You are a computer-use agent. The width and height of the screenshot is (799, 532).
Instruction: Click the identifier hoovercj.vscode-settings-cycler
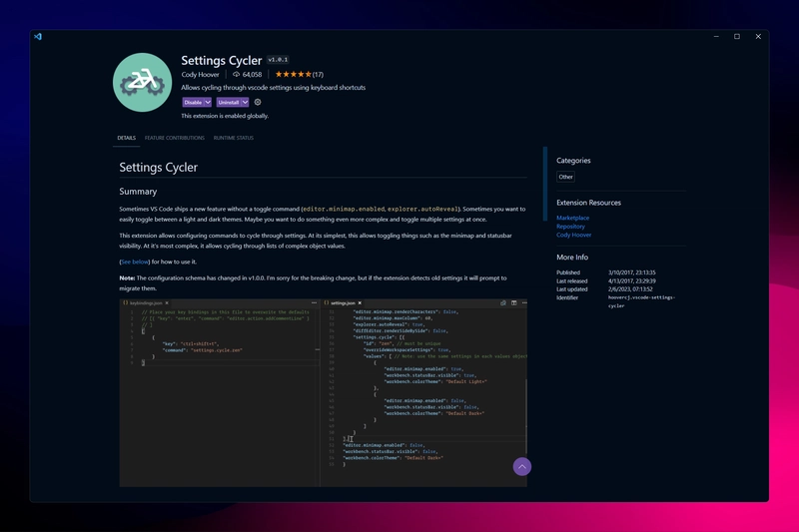(x=641, y=301)
